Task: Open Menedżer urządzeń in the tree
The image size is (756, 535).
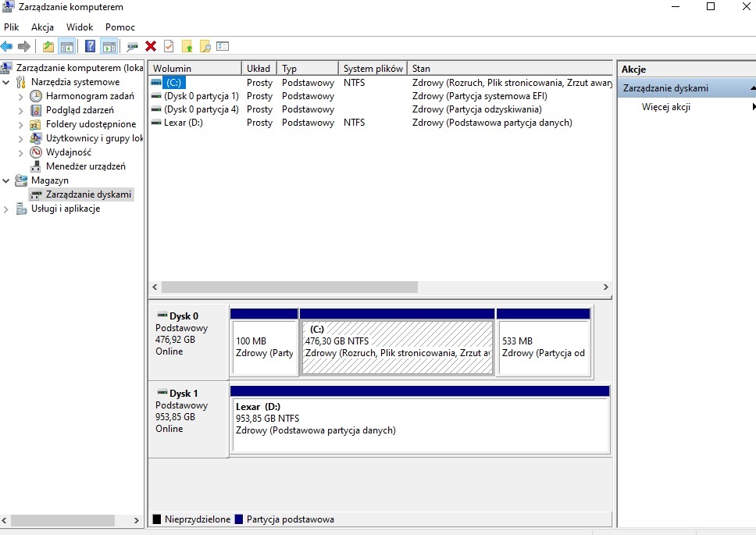Action: 85,166
